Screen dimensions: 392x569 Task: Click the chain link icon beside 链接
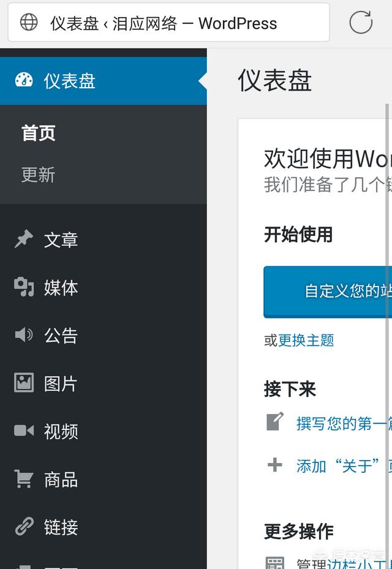[24, 526]
